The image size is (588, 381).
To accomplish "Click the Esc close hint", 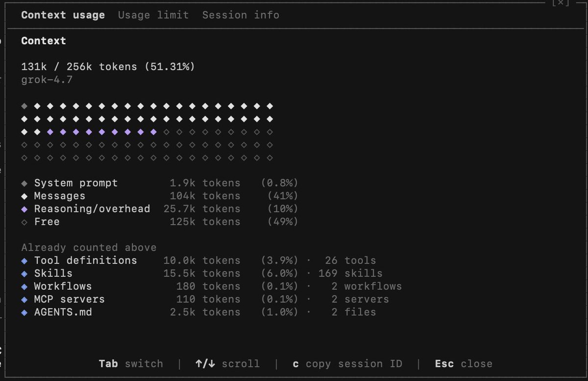I will click(464, 364).
